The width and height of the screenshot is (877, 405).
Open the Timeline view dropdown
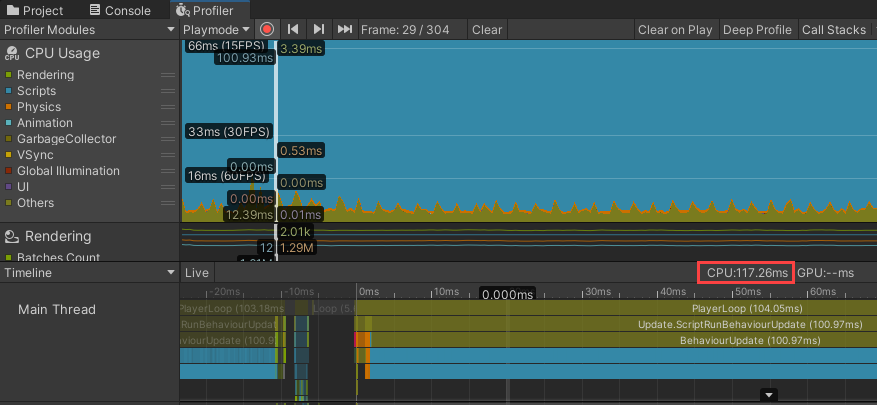pyautogui.click(x=89, y=272)
